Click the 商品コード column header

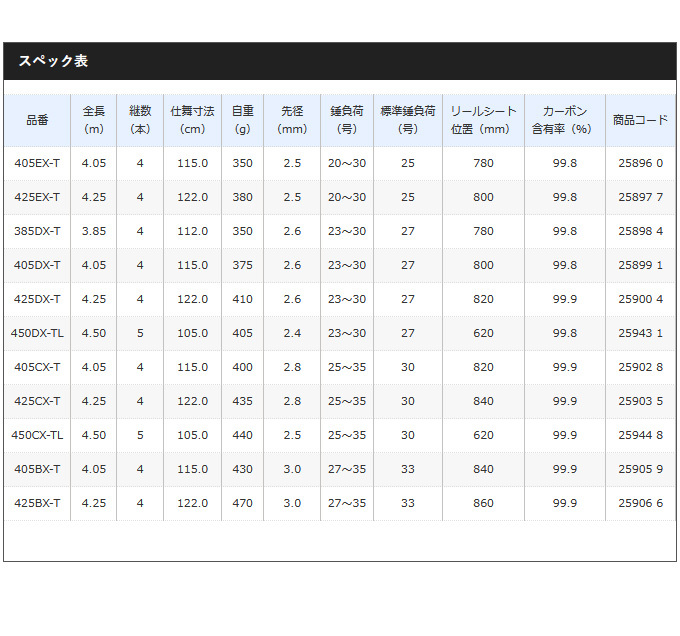click(x=641, y=120)
